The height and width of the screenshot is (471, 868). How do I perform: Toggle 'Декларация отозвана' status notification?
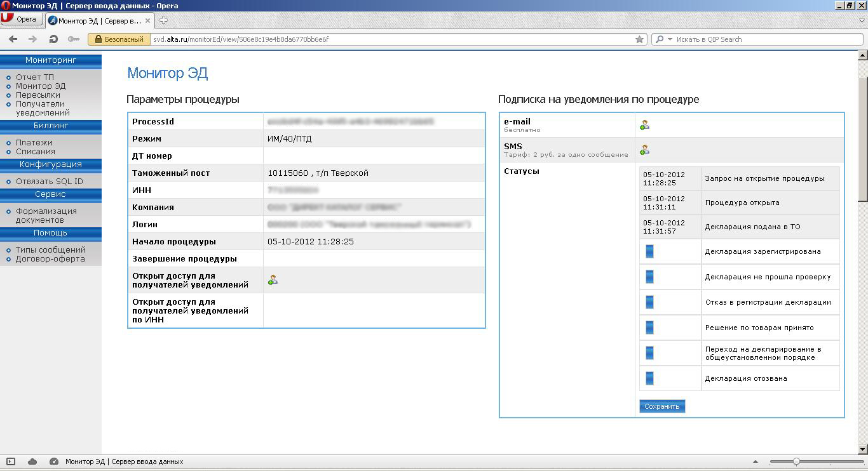point(649,378)
